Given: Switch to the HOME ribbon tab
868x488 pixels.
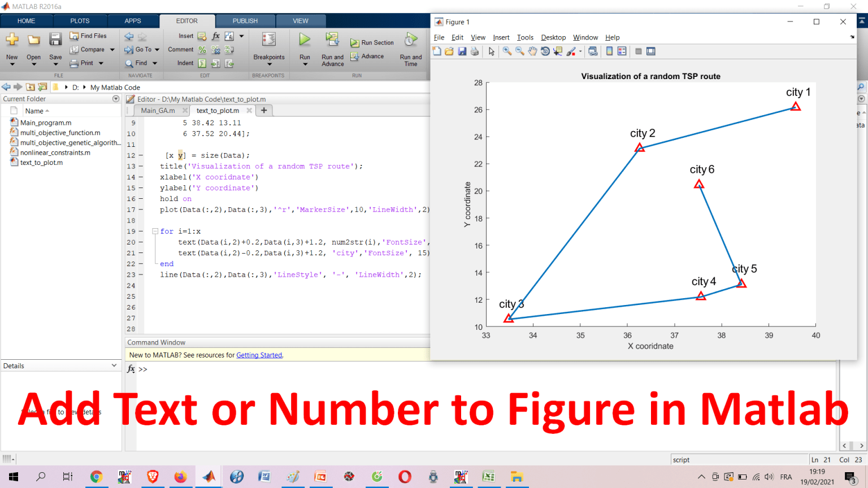Looking at the screenshot, I should tap(27, 21).
